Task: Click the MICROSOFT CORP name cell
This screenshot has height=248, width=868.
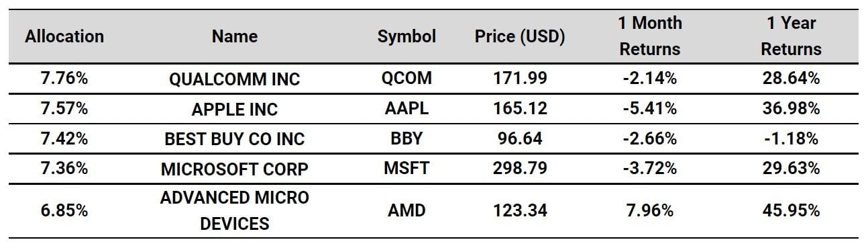Action: (x=235, y=169)
